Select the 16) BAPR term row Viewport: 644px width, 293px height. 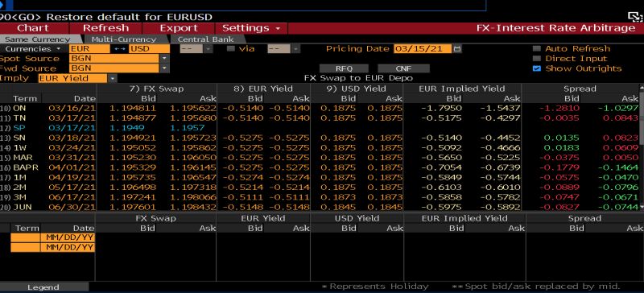320,167
